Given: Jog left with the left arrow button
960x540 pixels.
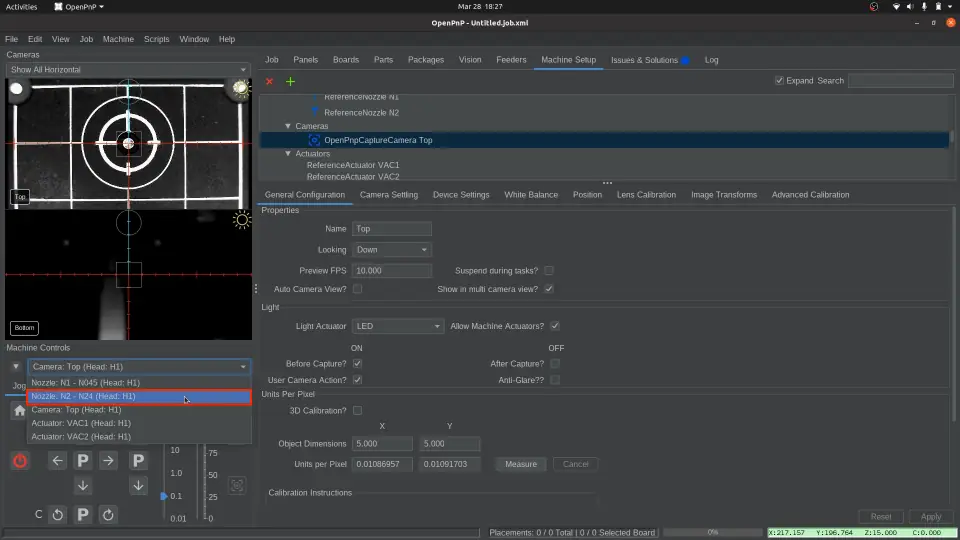Looking at the screenshot, I should pos(57,461).
